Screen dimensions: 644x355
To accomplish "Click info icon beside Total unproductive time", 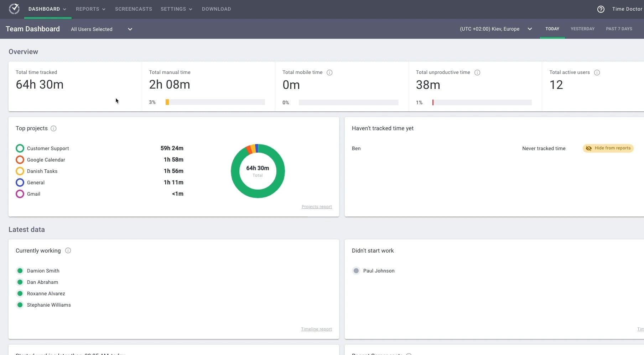I will coord(477,73).
